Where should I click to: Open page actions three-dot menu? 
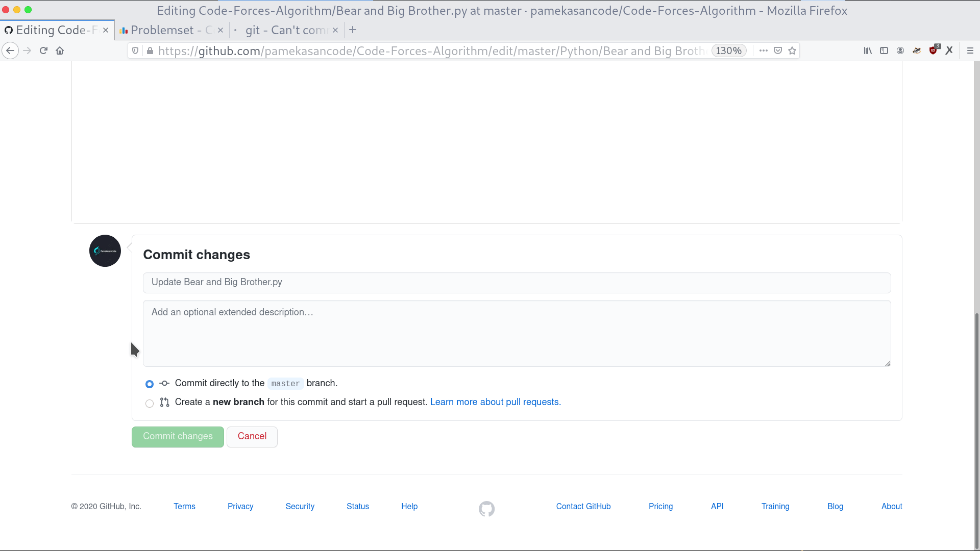763,51
